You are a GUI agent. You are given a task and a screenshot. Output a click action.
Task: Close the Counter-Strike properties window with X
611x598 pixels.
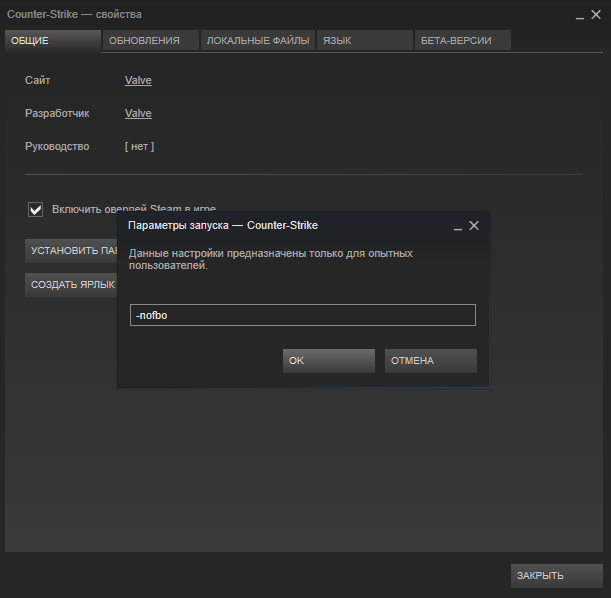[596, 15]
